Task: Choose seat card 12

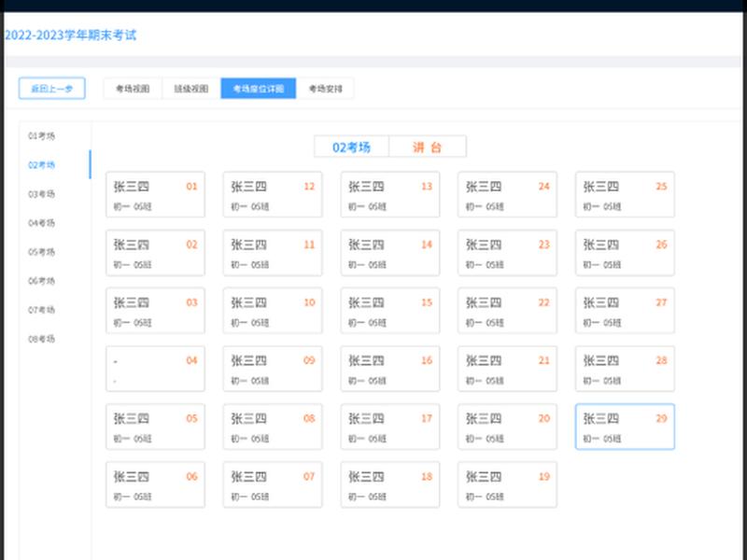Action: (x=273, y=195)
